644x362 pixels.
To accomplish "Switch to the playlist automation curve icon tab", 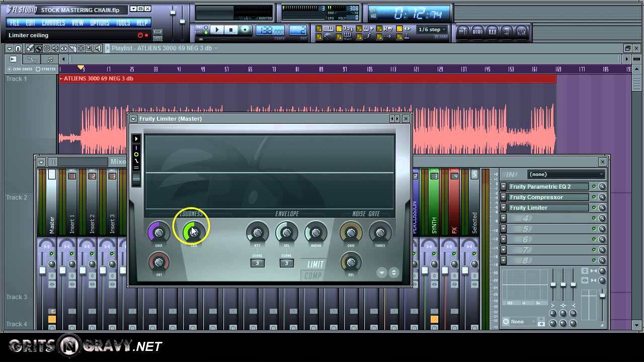I will 32,59.
